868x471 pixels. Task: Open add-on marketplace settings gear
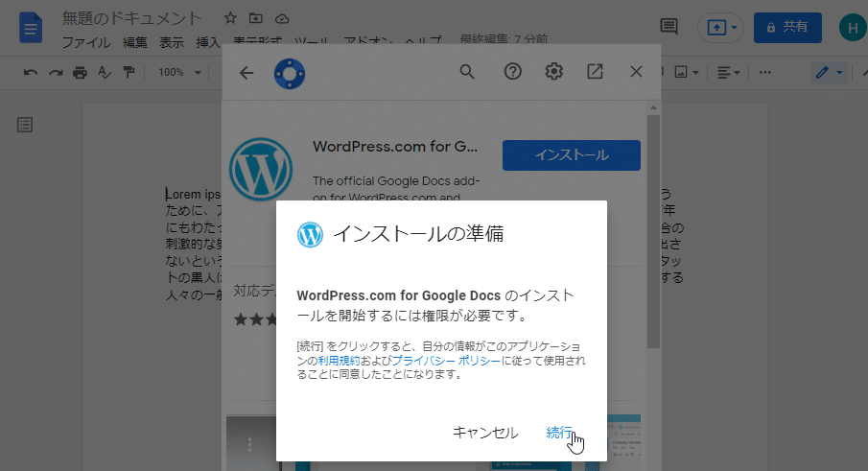click(x=553, y=72)
